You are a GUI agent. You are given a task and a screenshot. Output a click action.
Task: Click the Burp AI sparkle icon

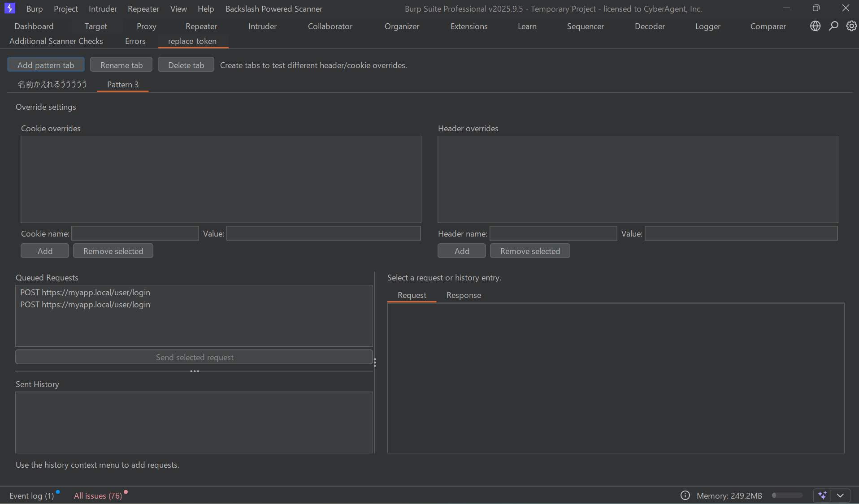click(x=822, y=495)
